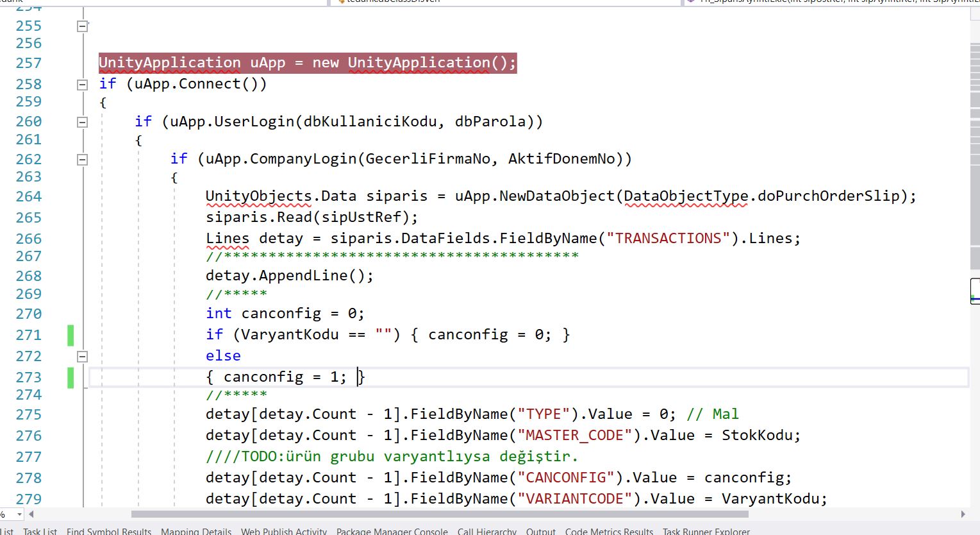Click the // Mal comment
This screenshot has height=535, width=980.
tap(713, 414)
